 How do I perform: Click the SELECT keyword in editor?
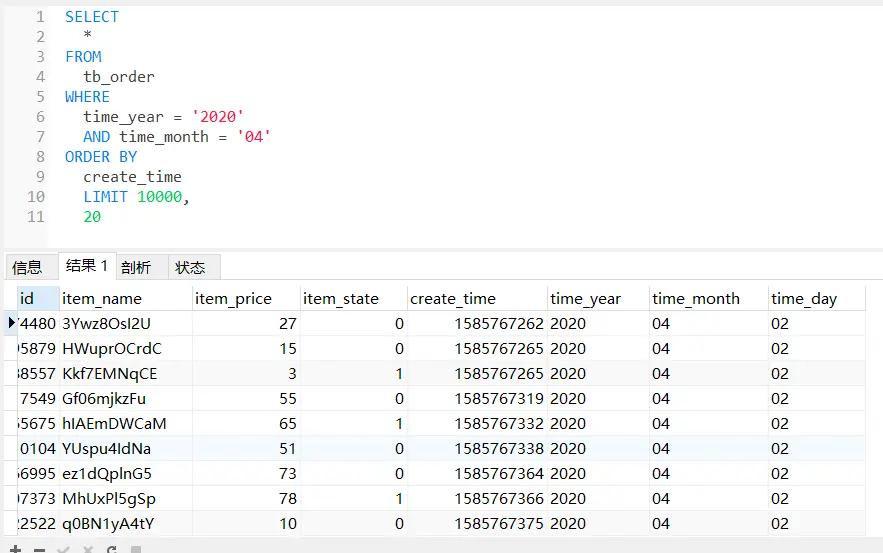click(92, 17)
